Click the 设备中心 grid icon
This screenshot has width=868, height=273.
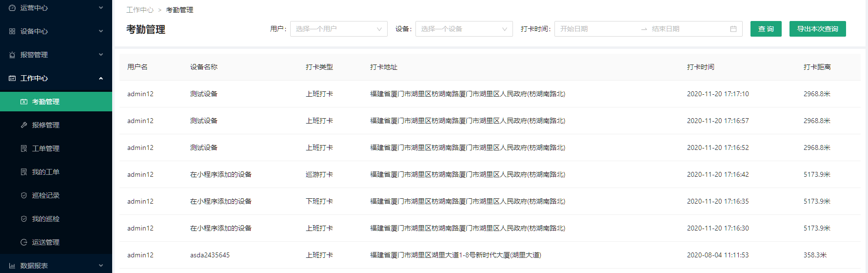12,31
